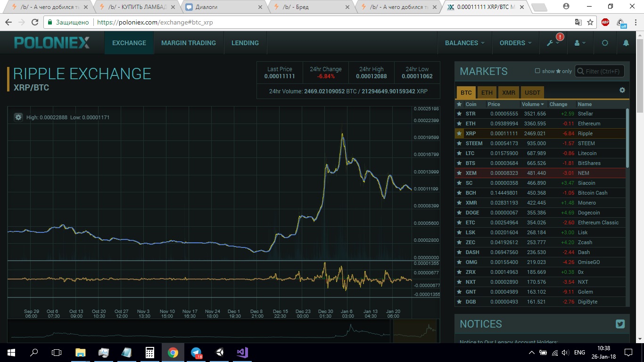Open the LENDING page
Screen dimensions: 644x362
click(245, 43)
